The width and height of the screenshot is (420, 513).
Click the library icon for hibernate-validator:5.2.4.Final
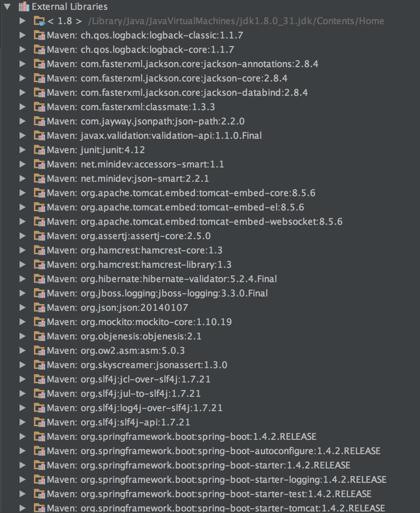pos(39,279)
